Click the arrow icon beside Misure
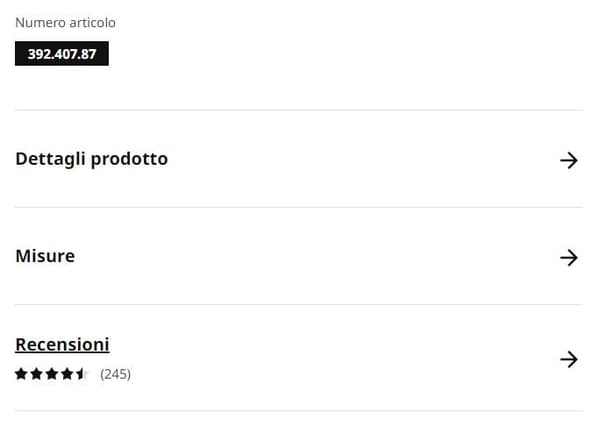Viewport: 600px width, 433px height. coord(569,257)
